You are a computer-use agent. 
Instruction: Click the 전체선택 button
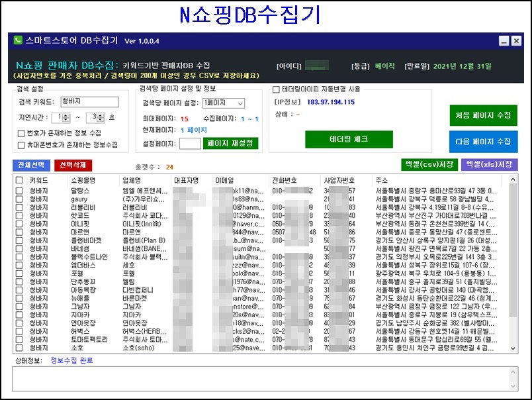click(x=30, y=165)
